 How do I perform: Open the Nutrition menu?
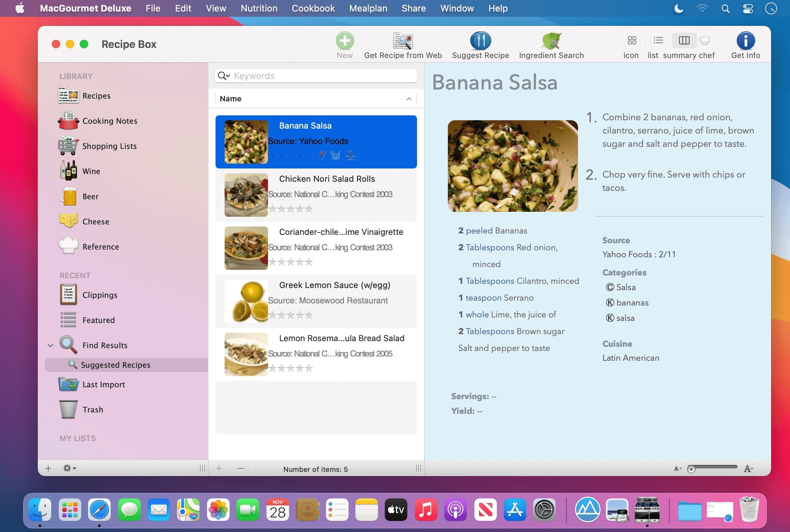[x=259, y=8]
